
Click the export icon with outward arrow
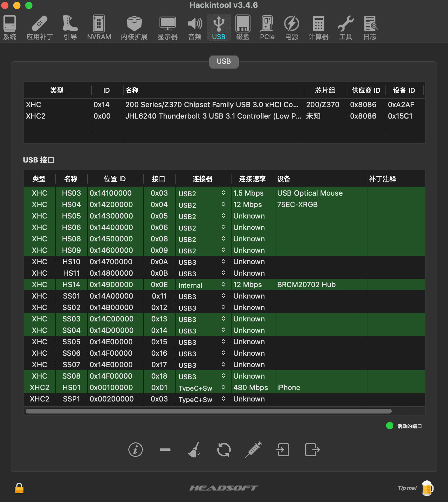point(312,450)
